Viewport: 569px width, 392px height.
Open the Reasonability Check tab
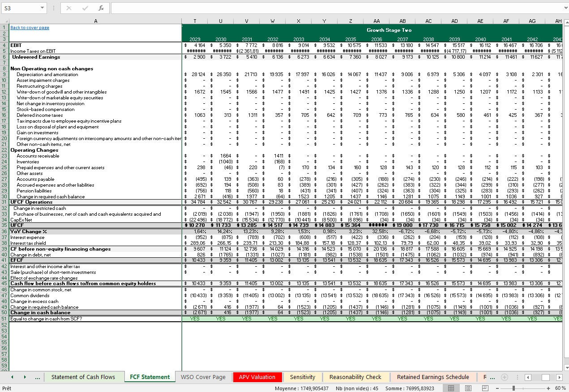click(x=355, y=377)
